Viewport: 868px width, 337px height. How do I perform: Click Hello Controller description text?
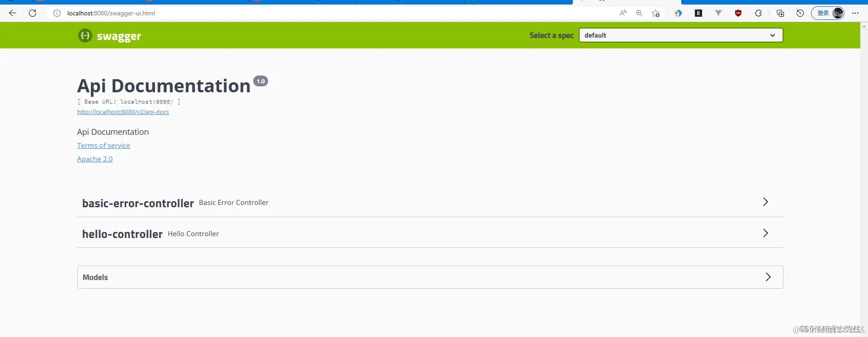pos(193,234)
